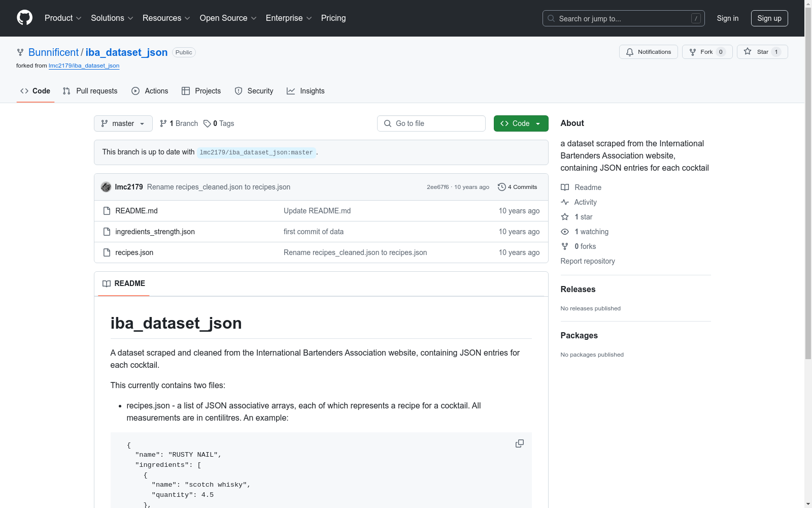
Task: Click the Sign in link
Action: click(728, 18)
